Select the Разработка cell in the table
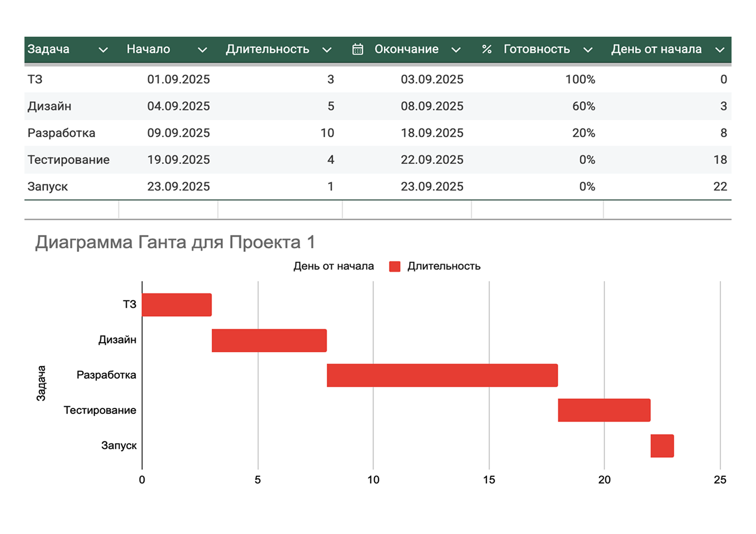Image resolution: width=756 pixels, height=534 pixels. pyautogui.click(x=62, y=133)
